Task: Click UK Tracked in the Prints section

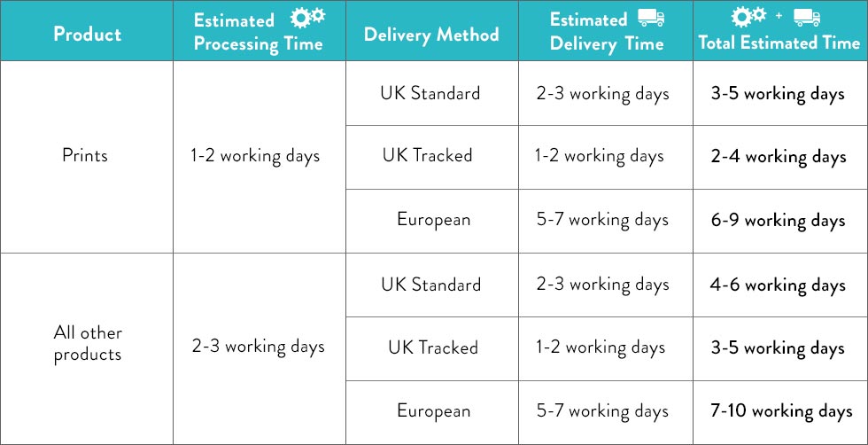Action: [x=427, y=155]
